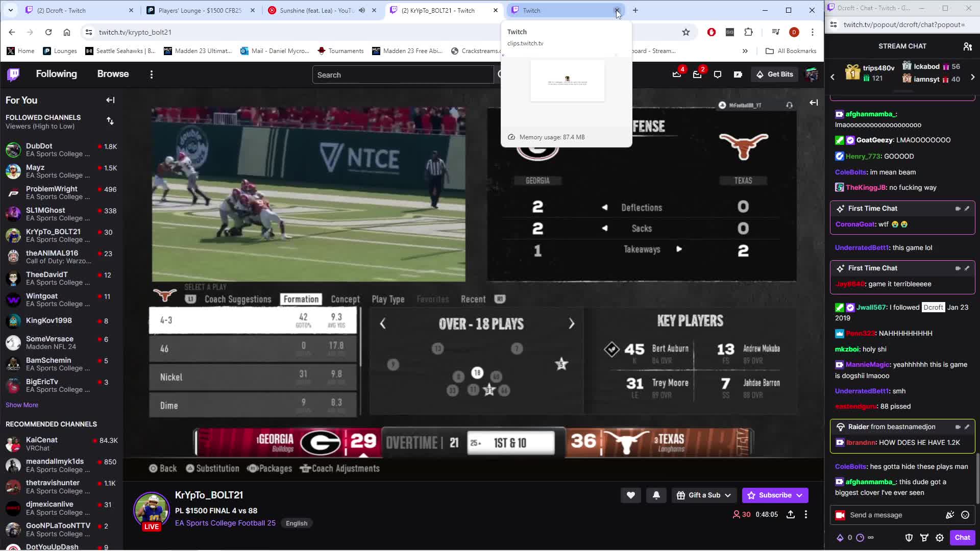The height and width of the screenshot is (551, 980).
Task: Sort followed channels by viewers
Action: point(110,121)
